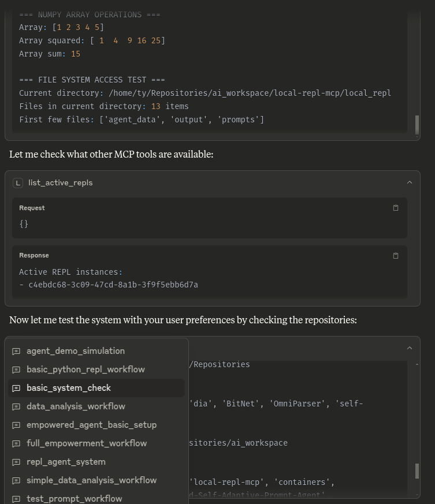Click the chat icon beside repl_agent_system
The image size is (435, 504).
click(x=16, y=462)
